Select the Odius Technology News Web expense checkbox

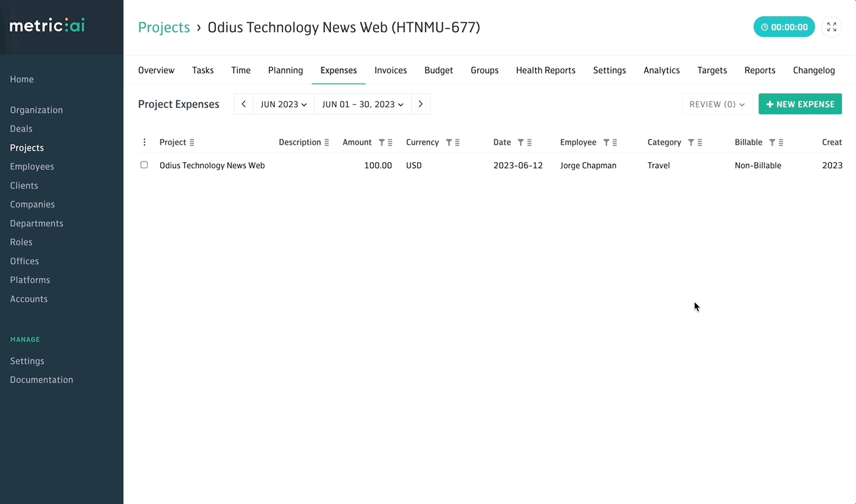(144, 165)
